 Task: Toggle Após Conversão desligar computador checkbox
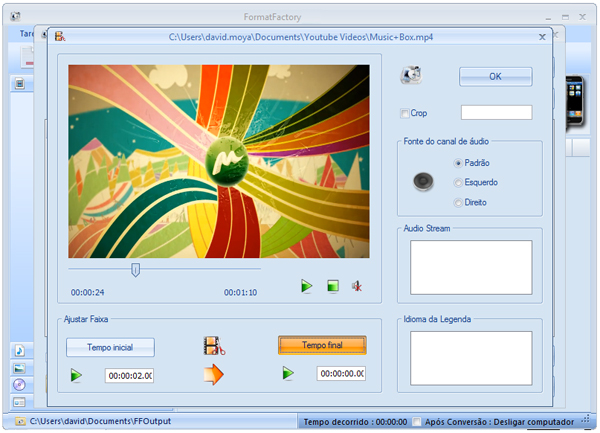click(x=416, y=422)
